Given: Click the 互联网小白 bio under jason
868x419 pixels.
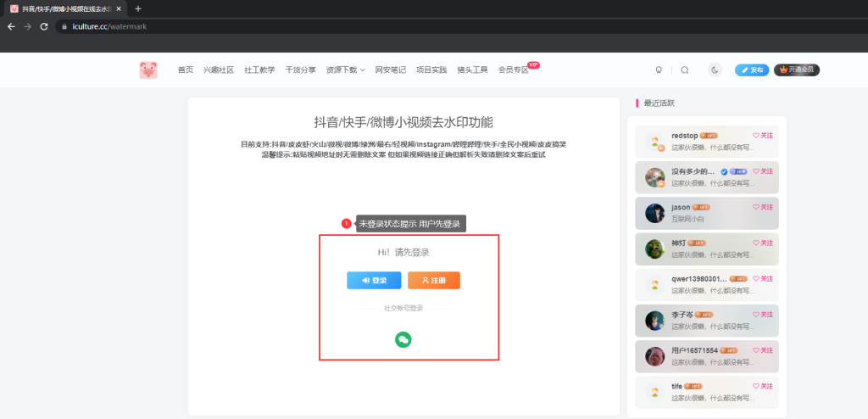Looking at the screenshot, I should pyautogui.click(x=687, y=220).
